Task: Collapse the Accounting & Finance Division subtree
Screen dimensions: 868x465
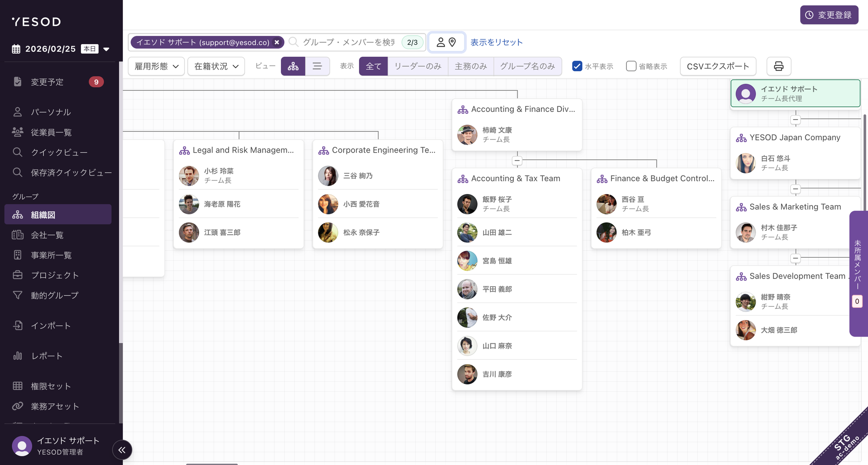Action: (x=517, y=161)
